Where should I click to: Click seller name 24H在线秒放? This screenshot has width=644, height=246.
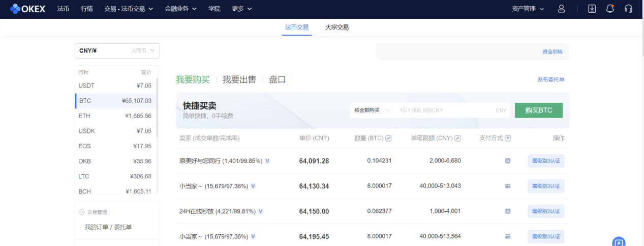point(198,211)
